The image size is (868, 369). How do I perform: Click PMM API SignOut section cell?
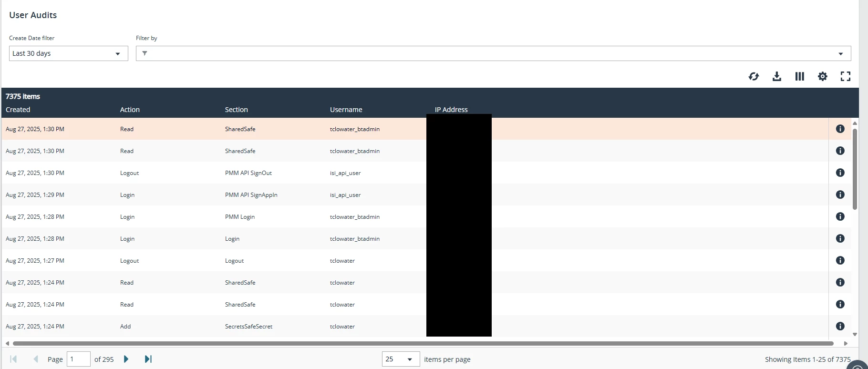click(248, 173)
